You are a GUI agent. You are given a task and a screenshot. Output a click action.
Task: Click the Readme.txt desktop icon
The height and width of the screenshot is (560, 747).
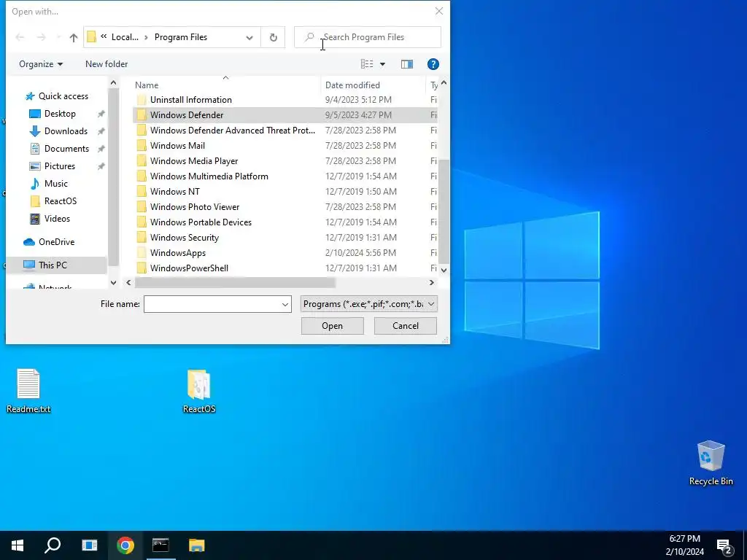[28, 391]
